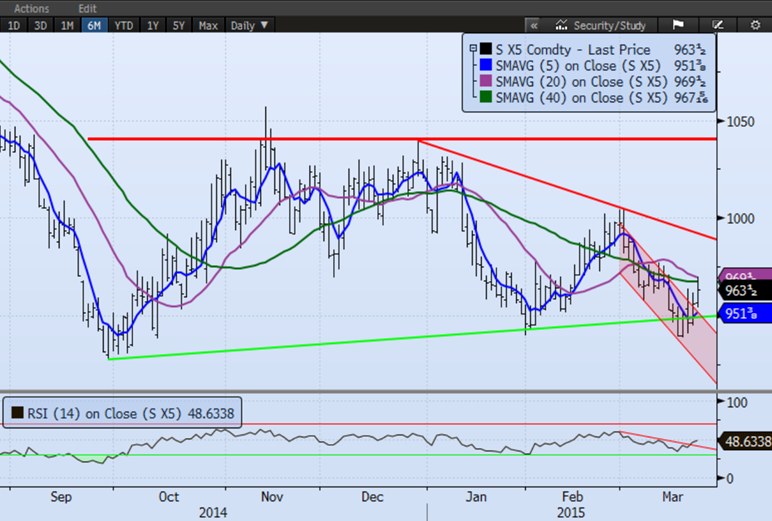Image resolution: width=772 pixels, height=521 pixels.
Task: Click the flag icon in the toolbar
Action: (x=677, y=24)
